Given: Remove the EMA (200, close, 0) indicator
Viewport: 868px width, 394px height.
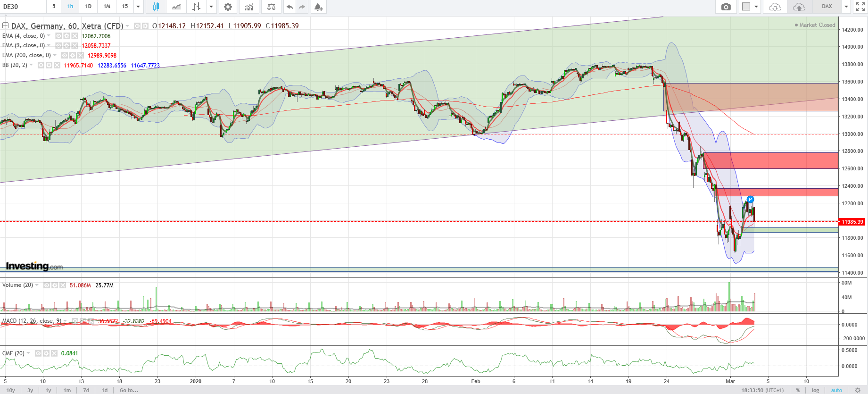Looking at the screenshot, I should (81, 55).
